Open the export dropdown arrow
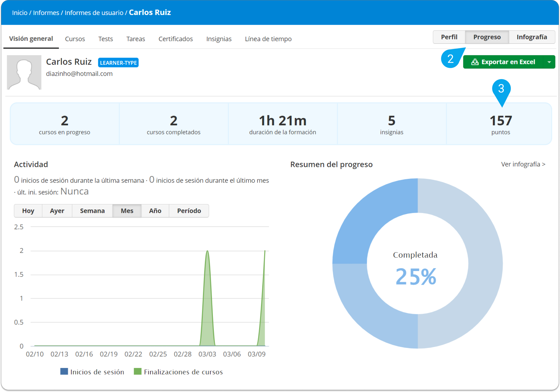The image size is (560, 392). [549, 62]
